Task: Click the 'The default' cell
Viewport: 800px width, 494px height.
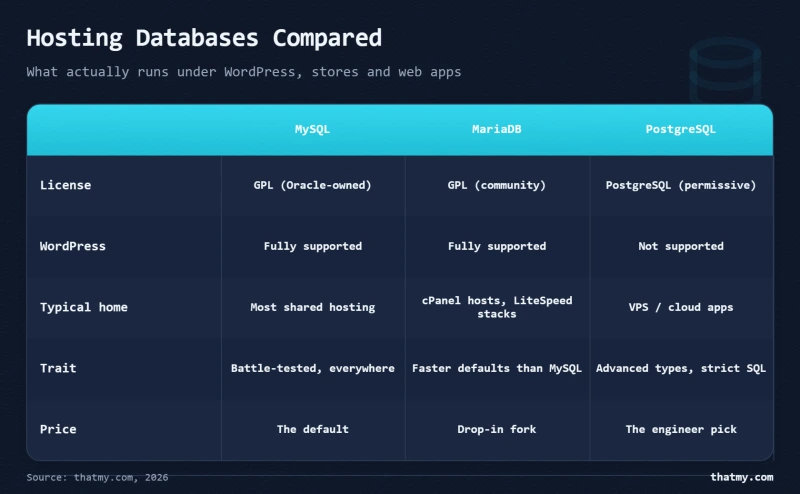Action: pyautogui.click(x=312, y=429)
